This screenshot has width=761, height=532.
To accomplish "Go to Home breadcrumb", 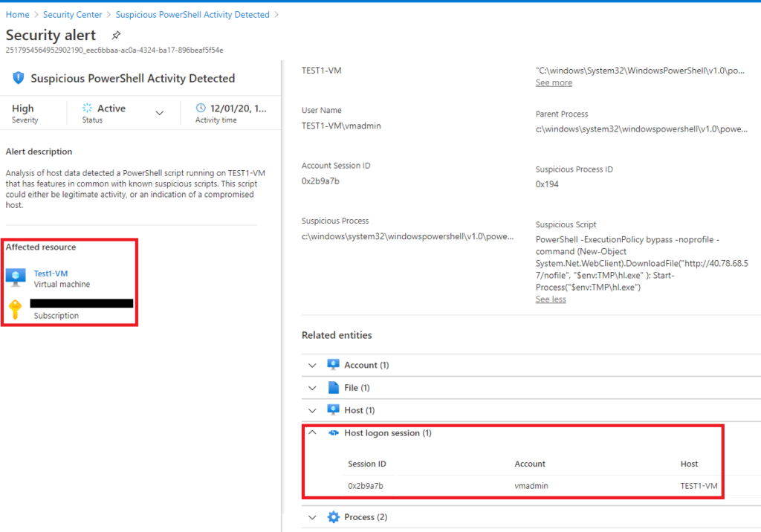I will [18, 15].
